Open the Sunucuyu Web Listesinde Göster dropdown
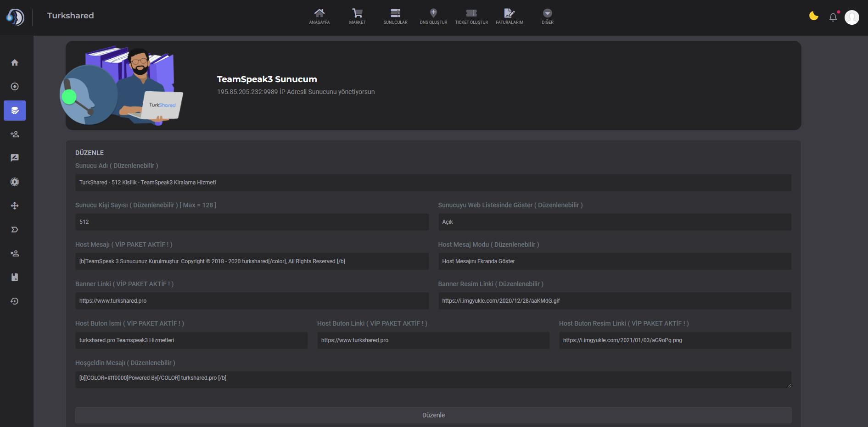 point(615,222)
